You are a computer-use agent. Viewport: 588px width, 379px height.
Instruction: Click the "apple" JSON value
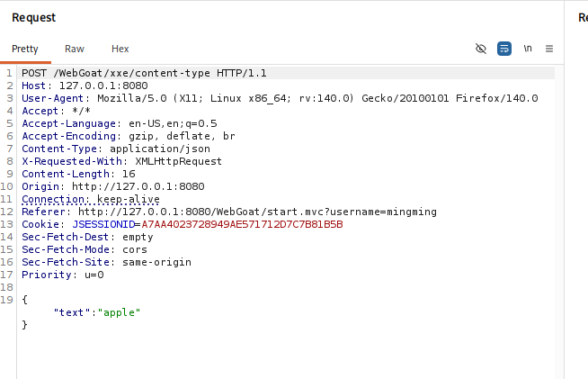click(119, 312)
